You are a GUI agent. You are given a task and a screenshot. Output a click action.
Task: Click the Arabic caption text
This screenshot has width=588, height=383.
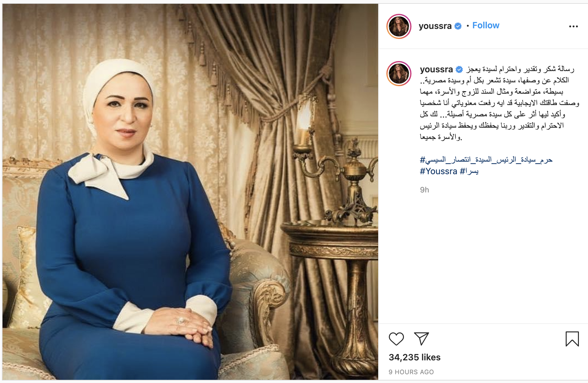click(499, 103)
